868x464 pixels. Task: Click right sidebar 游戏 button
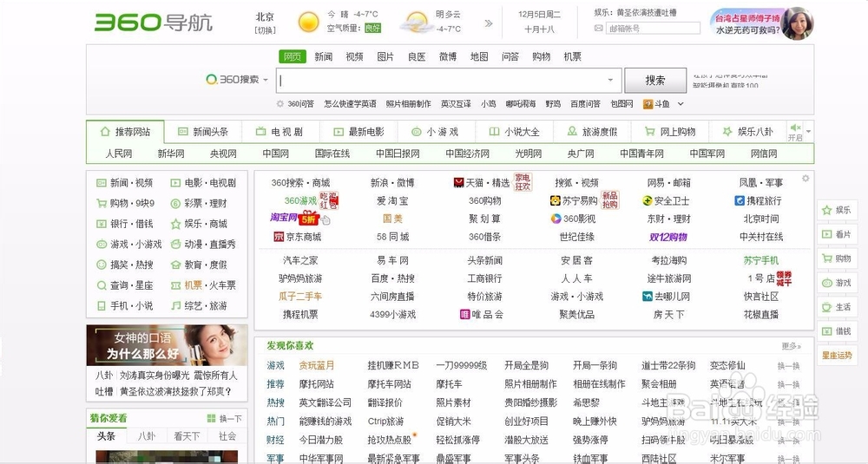837,283
